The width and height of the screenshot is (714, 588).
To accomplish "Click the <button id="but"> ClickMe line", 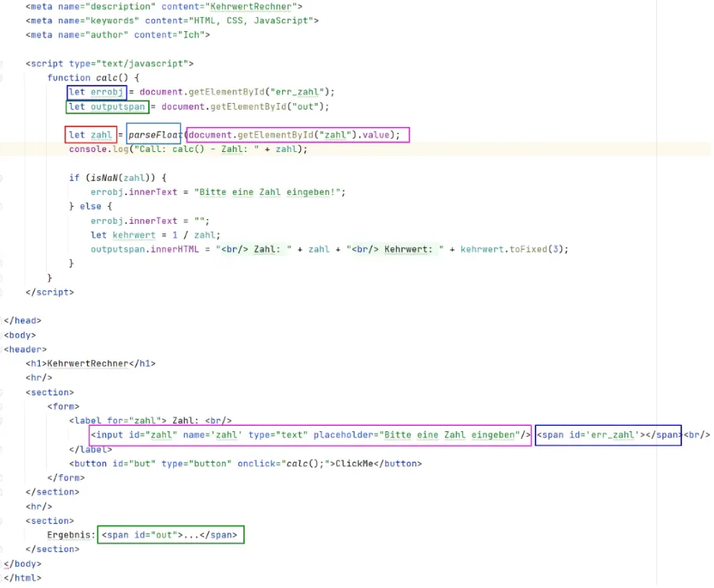I will [x=246, y=464].
